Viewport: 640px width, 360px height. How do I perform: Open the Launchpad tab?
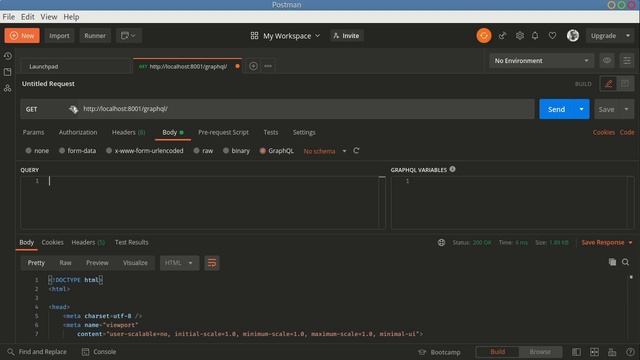click(x=76, y=66)
